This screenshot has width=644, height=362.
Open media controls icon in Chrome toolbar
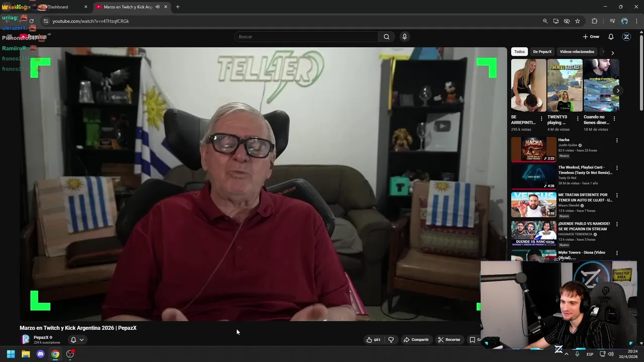click(x=612, y=21)
